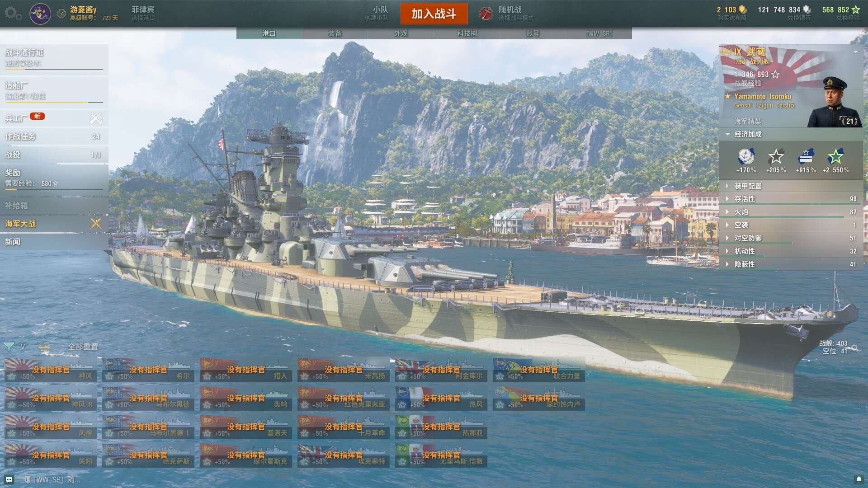Click the free XP +2 550% star icon
This screenshot has width=868, height=488.
835,157
